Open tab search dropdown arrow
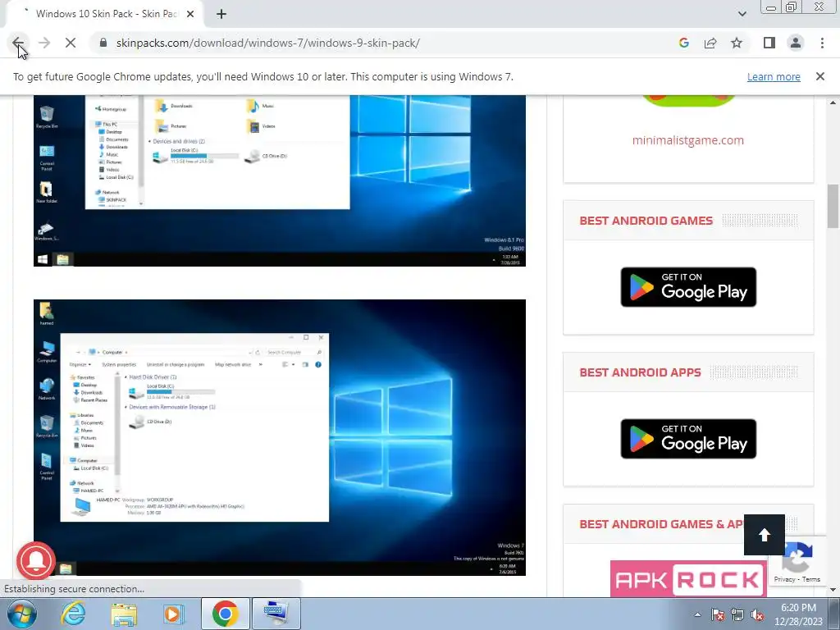 (x=742, y=14)
